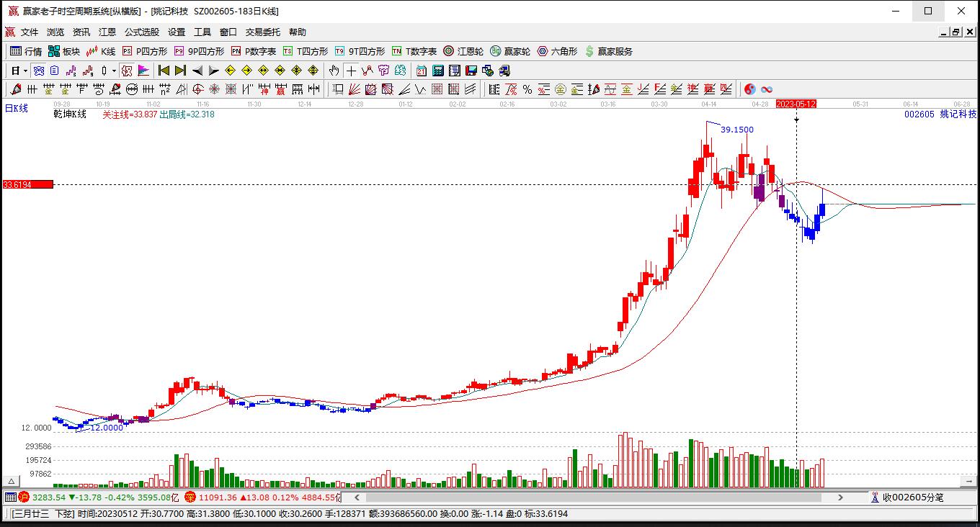
Task: Open the 设置 menu
Action: 177,32
